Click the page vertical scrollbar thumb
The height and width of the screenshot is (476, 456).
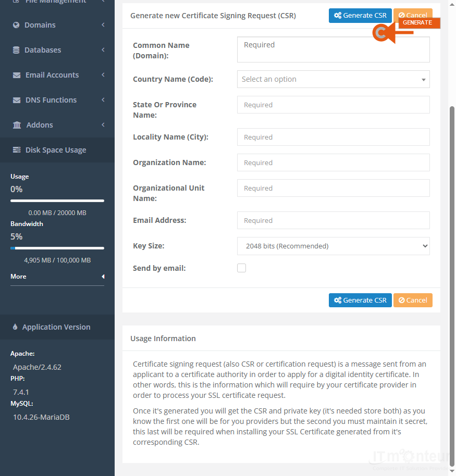[x=452, y=285]
